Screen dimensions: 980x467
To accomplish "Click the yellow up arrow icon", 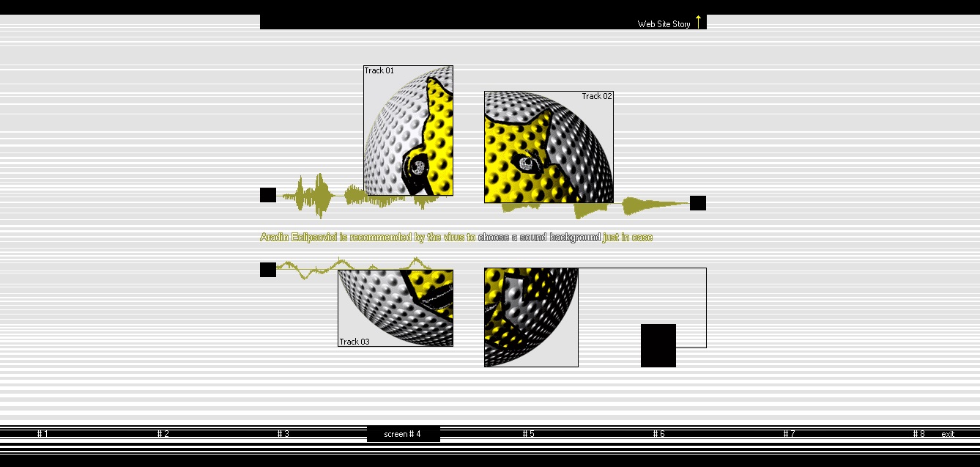I will (698, 22).
